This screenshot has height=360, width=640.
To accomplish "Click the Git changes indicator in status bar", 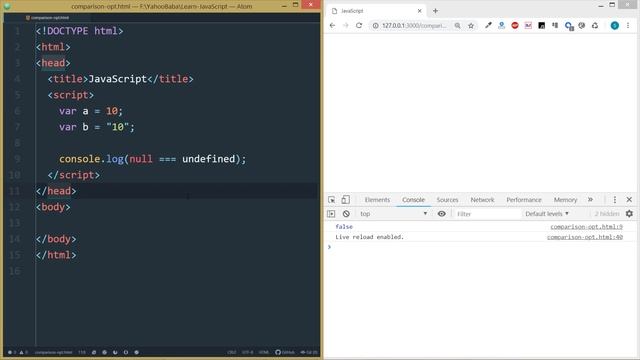I will pos(309,352).
